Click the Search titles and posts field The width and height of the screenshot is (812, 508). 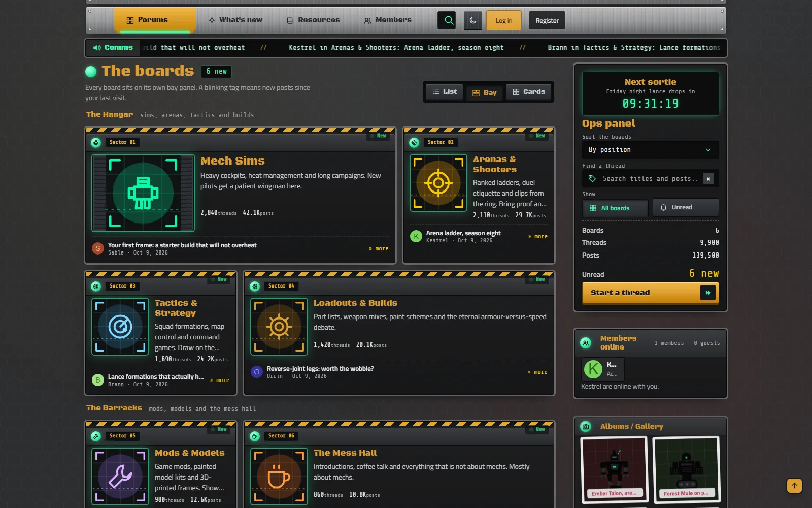(650, 179)
